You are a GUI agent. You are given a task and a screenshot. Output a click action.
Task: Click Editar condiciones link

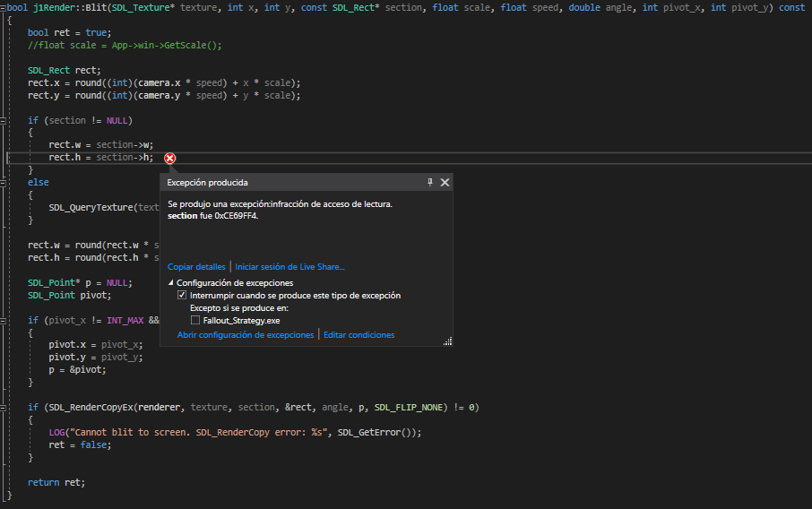pos(358,335)
